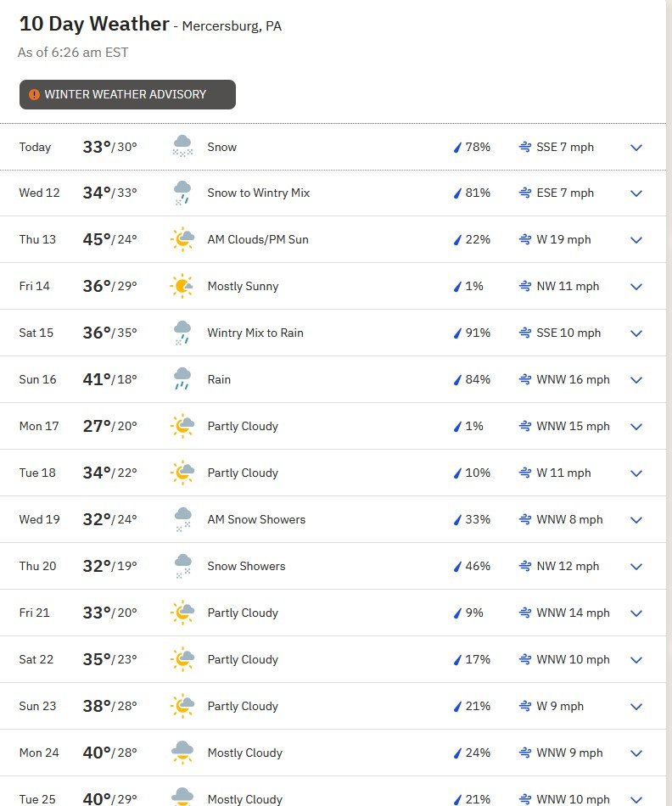Click the raindrop precipitation icon for Sat 15
Viewport: 672px width, 806px height.
point(457,333)
